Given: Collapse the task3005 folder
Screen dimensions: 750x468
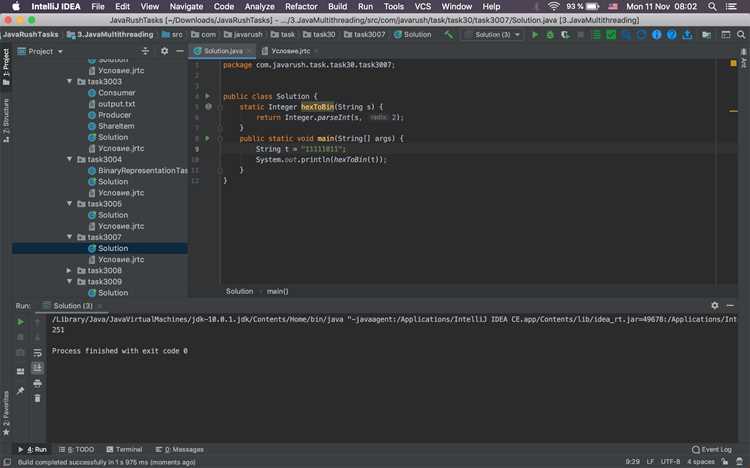Looking at the screenshot, I should coord(69,203).
